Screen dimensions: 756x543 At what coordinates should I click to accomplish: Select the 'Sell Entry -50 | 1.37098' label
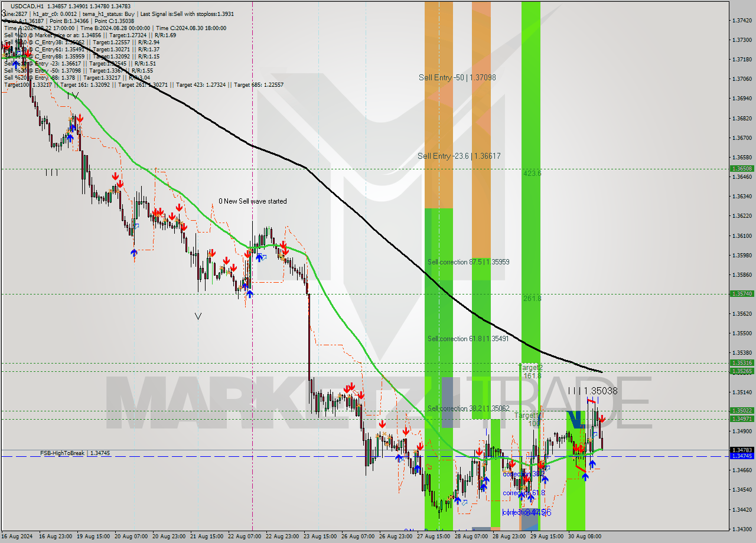457,77
